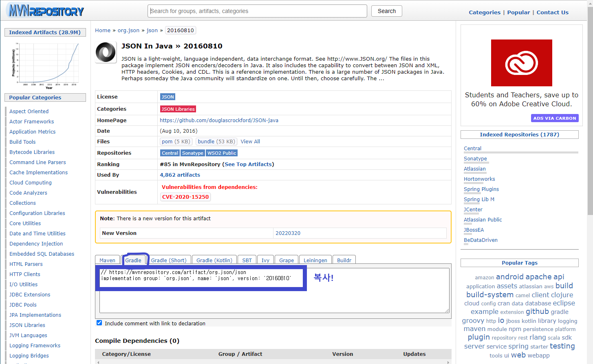593x364 pixels.
Task: Open the douglascrockford JSON-java homepage link
Action: pos(219,120)
